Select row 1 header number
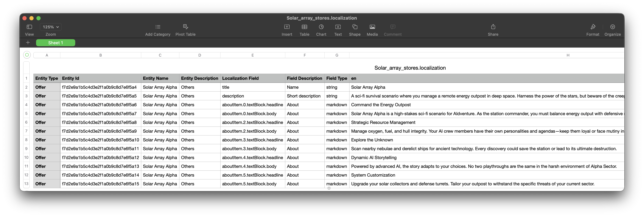The image size is (644, 217). [26, 78]
